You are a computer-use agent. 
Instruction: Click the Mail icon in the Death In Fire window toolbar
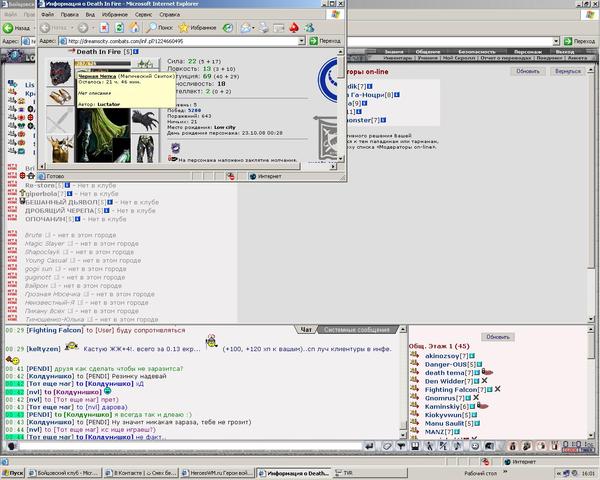(x=246, y=28)
